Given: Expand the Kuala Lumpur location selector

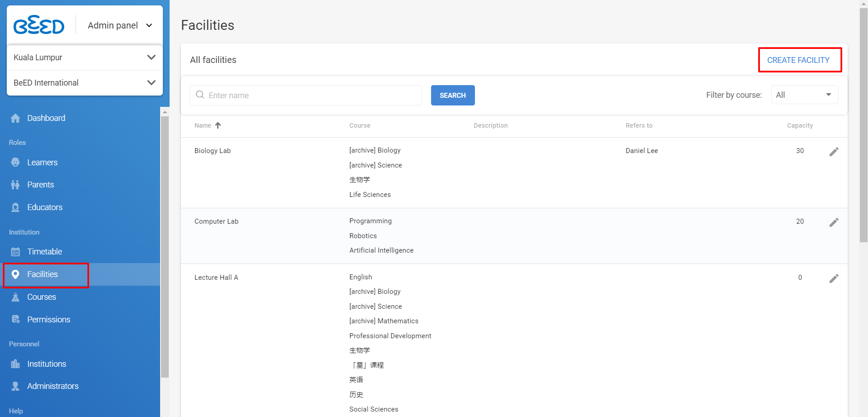Looking at the screenshot, I should [x=85, y=58].
